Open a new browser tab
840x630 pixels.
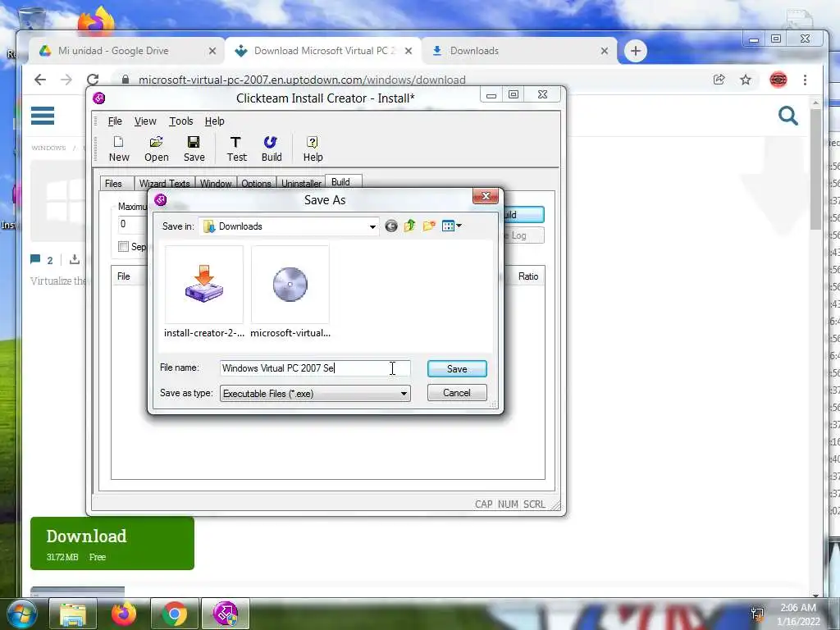636,51
